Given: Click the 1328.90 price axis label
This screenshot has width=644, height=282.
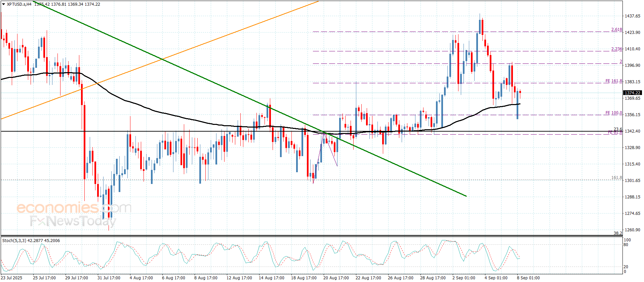Looking at the screenshot, I should [632, 148].
